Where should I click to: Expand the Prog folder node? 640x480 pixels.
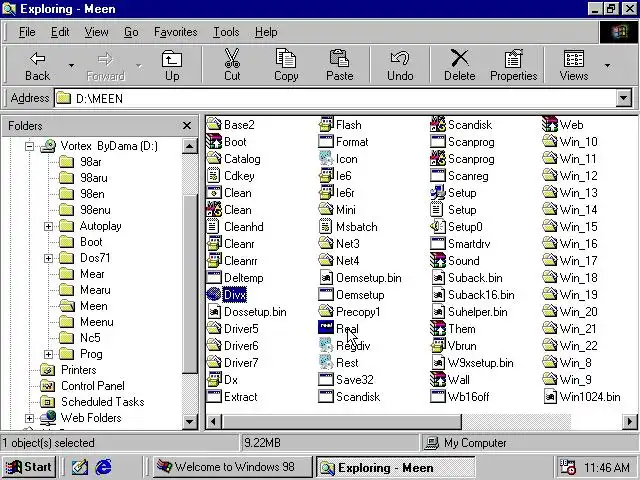[x=48, y=354]
